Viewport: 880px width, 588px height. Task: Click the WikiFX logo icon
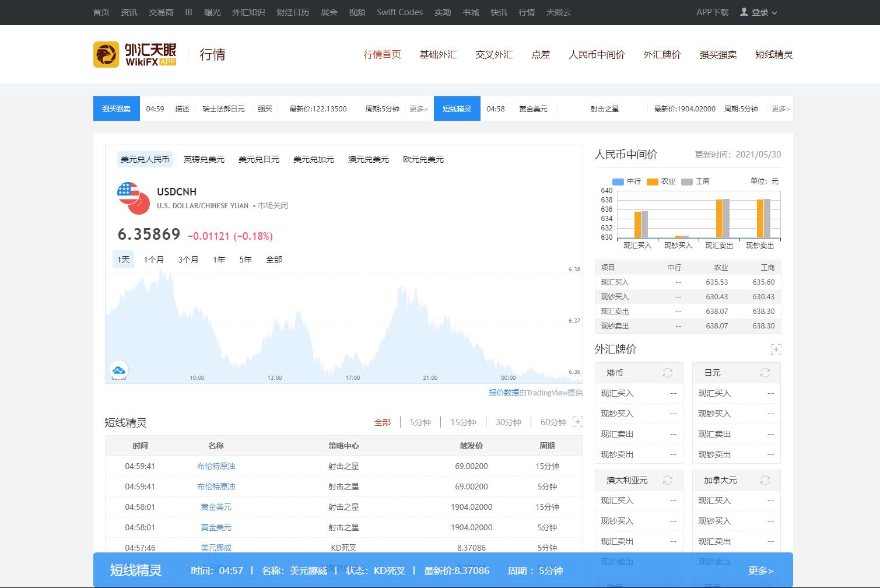(106, 54)
